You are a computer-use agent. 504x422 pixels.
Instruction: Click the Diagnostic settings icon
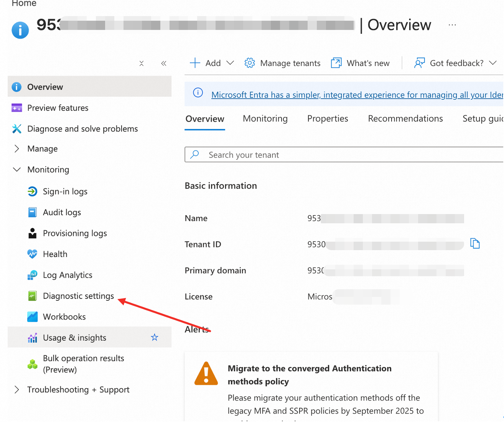(x=33, y=296)
